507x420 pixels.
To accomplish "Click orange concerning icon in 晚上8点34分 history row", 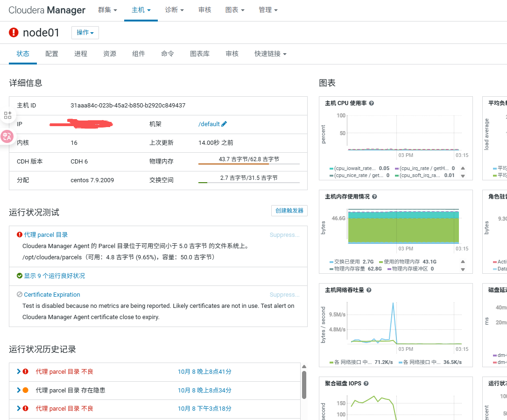I will point(26,390).
